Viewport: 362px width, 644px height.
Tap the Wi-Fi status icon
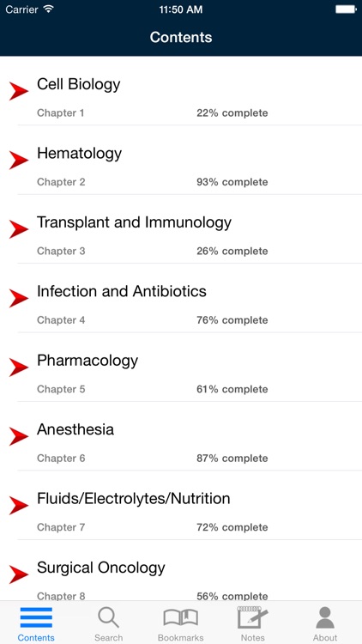tap(49, 9)
